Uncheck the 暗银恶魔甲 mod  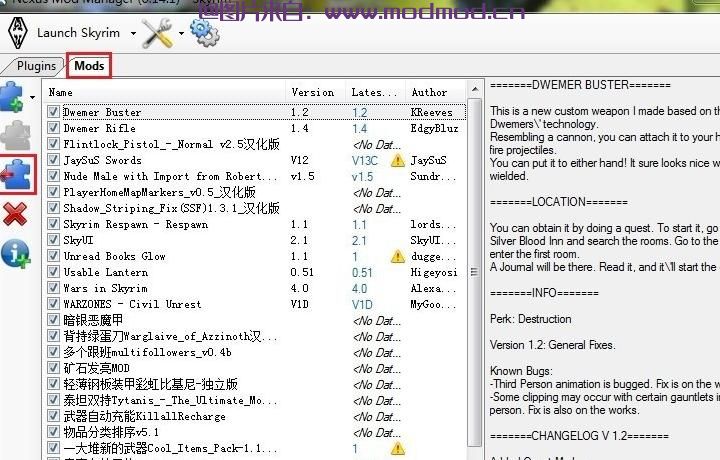53,320
